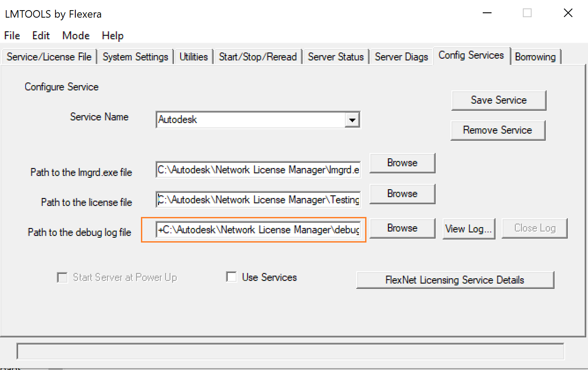
Task: Browse for the debug log file
Action: [402, 228]
